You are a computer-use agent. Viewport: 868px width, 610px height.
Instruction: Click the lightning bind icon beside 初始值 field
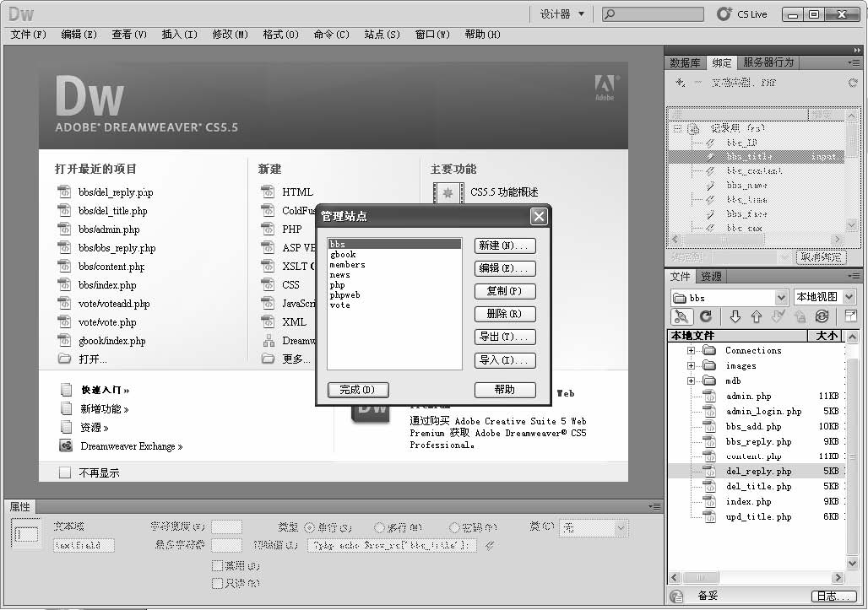click(490, 545)
